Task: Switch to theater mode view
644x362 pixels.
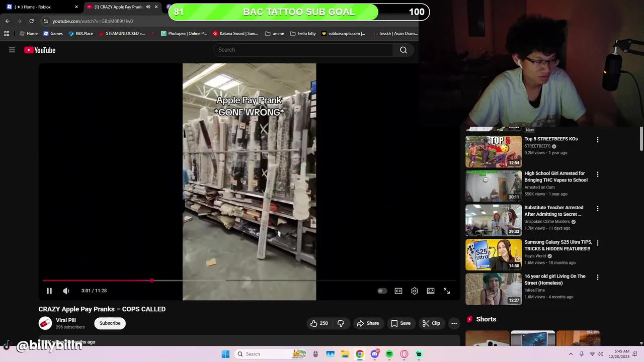Action: tap(431, 291)
